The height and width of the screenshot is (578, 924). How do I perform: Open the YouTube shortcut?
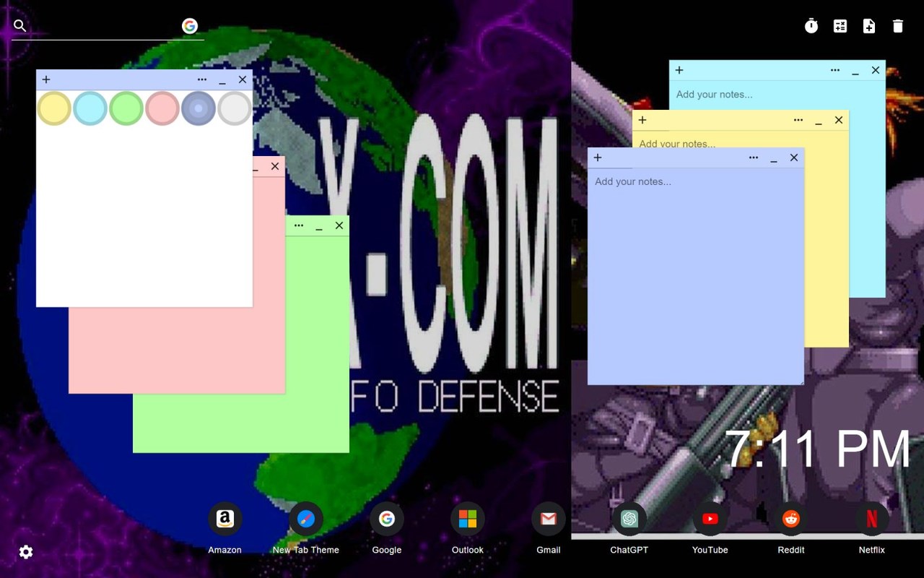[x=710, y=528]
